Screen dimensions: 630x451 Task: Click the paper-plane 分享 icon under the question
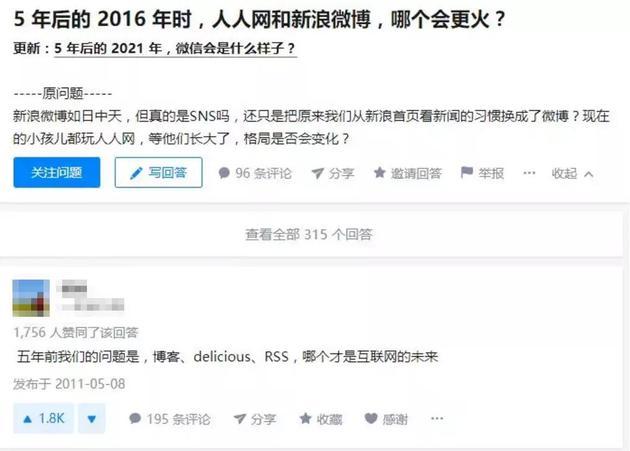[x=317, y=173]
